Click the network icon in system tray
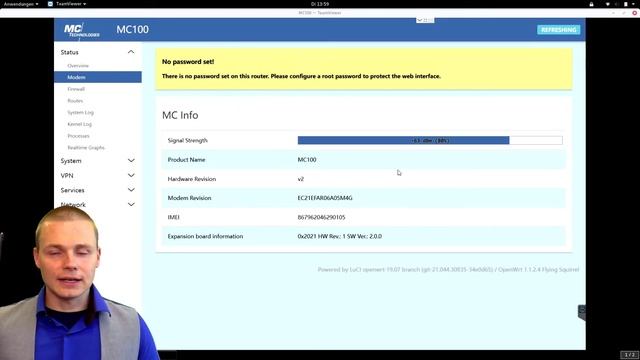Viewport: 640px width, 360px height. coord(607,4)
